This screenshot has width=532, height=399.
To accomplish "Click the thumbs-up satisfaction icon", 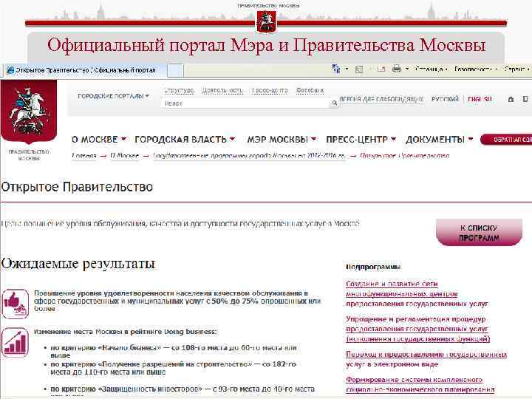I will [16, 304].
